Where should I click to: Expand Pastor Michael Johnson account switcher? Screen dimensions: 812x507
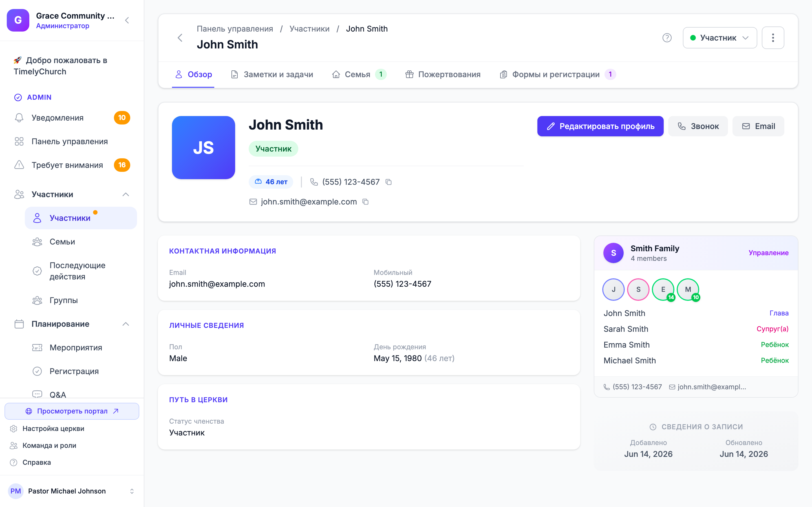click(132, 491)
